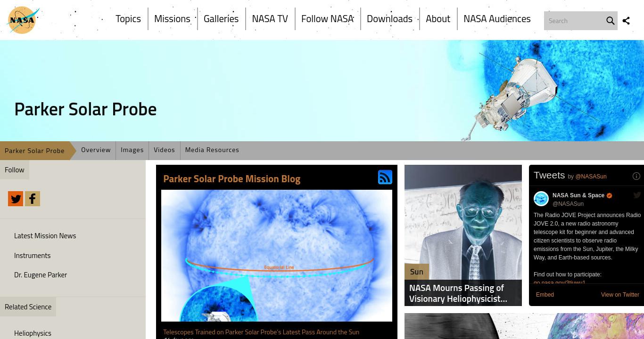Viewport: 644px width, 339px height.
Task: Select the Parker Solar Probe breadcrumb tab
Action: click(35, 151)
